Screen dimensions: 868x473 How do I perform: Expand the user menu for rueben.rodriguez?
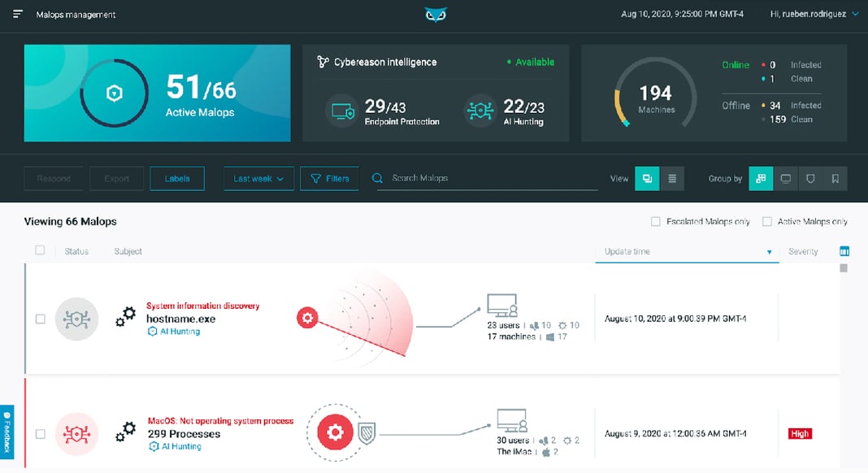tap(813, 13)
